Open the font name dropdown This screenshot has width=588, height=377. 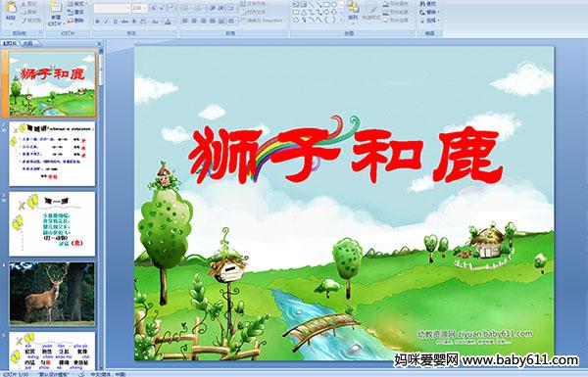(128, 8)
